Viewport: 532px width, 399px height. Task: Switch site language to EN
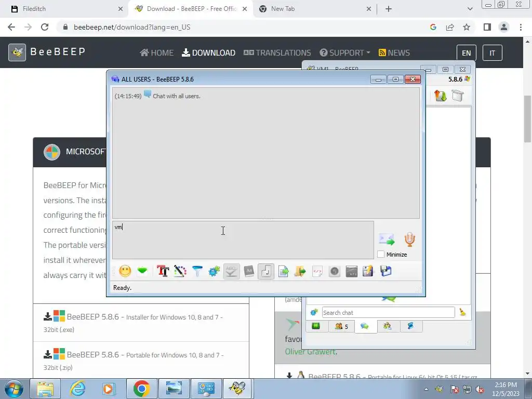(x=466, y=53)
